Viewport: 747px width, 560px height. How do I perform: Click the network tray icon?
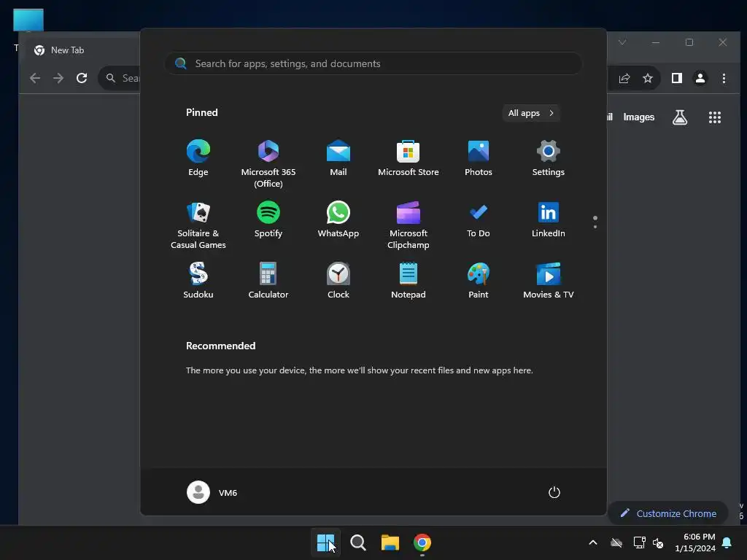(x=639, y=542)
